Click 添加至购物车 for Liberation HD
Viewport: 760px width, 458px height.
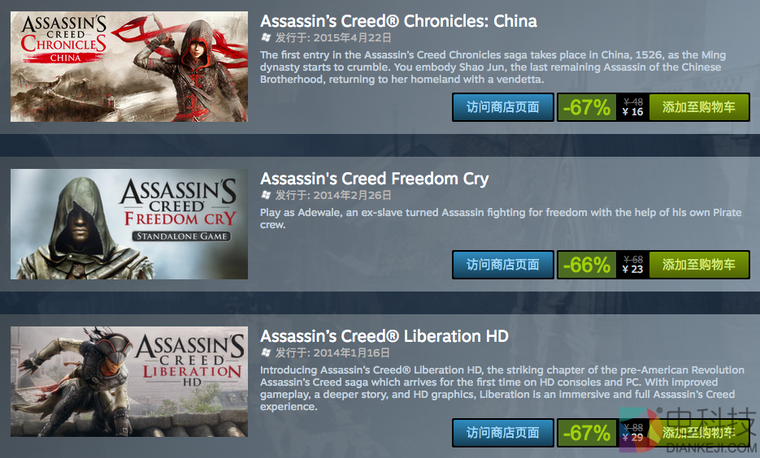click(x=699, y=432)
